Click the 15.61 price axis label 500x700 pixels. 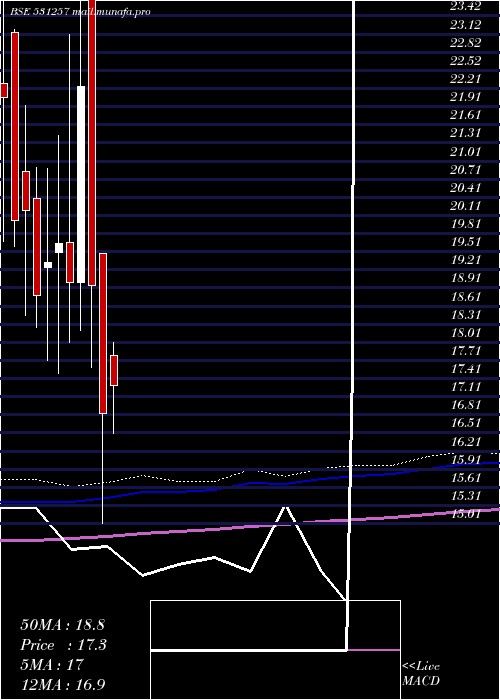[x=465, y=477]
